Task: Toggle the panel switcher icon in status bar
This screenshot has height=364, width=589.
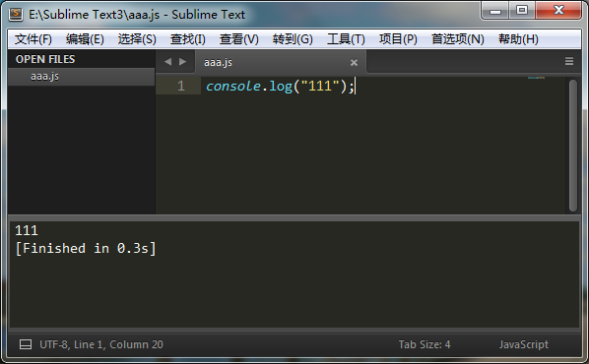Action: coord(26,344)
